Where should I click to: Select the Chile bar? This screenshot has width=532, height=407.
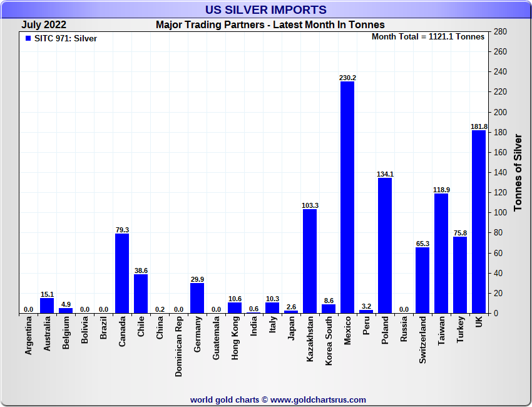141,294
